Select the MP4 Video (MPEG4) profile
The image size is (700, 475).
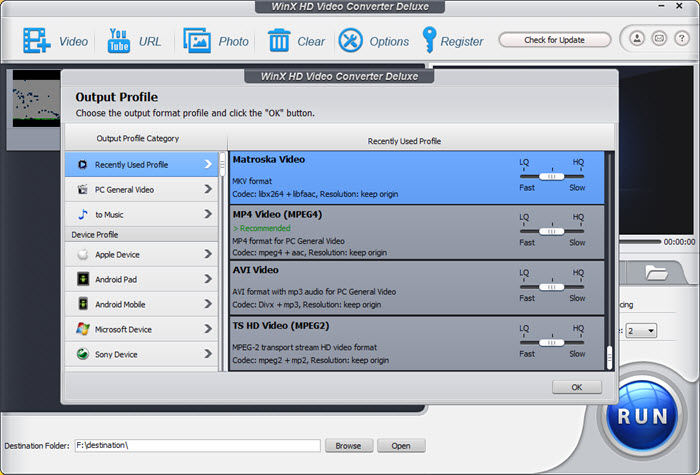coord(417,233)
